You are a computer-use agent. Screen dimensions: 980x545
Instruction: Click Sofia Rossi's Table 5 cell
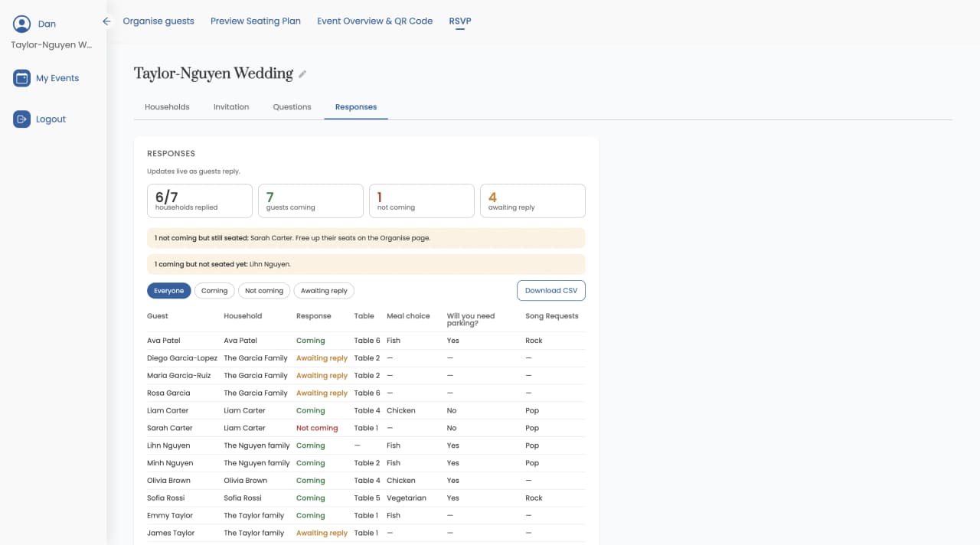(x=367, y=498)
